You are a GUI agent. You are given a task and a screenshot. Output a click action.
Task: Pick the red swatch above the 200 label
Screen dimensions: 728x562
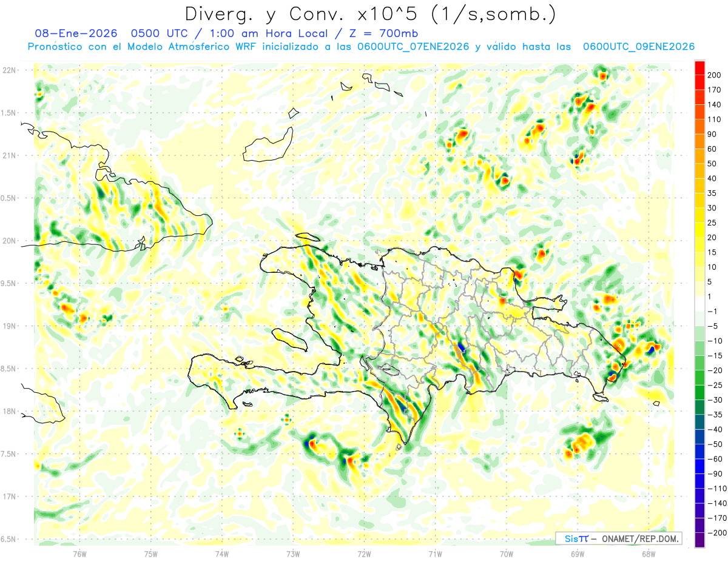coord(699,68)
